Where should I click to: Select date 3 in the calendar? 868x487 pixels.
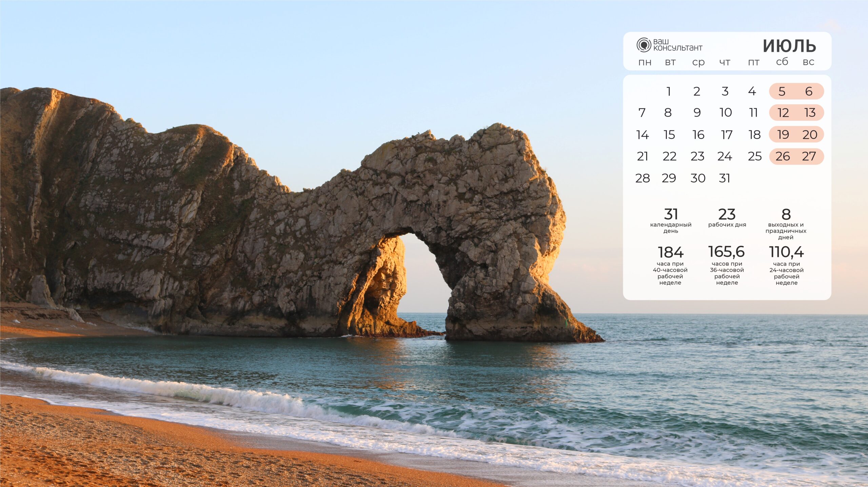725,91
